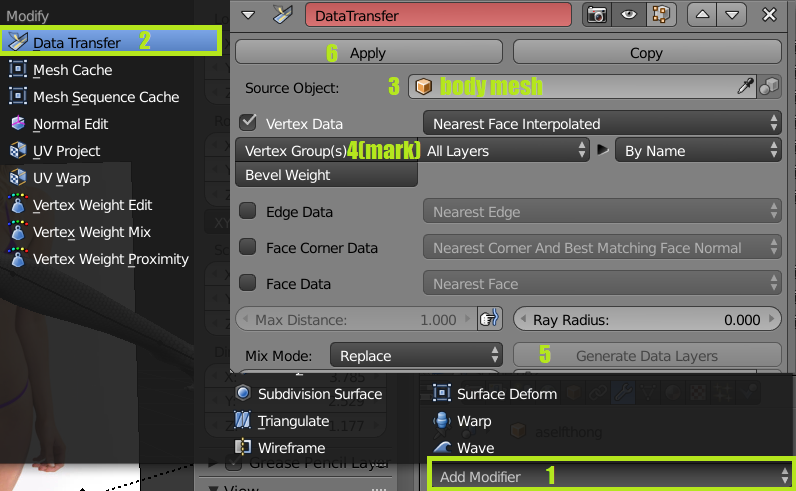Open the Source Object field
796x491 pixels.
tap(582, 86)
